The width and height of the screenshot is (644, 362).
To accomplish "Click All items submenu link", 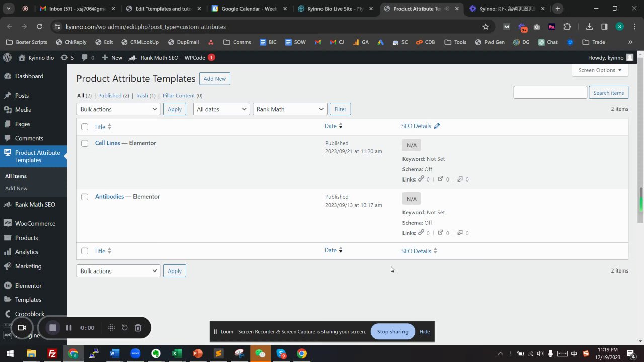I will point(16,176).
